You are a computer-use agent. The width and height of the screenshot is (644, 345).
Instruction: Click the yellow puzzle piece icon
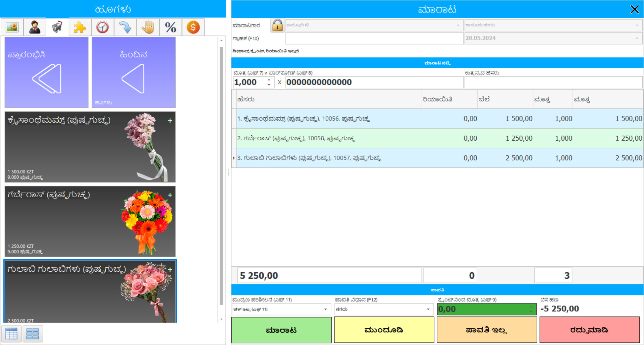80,27
